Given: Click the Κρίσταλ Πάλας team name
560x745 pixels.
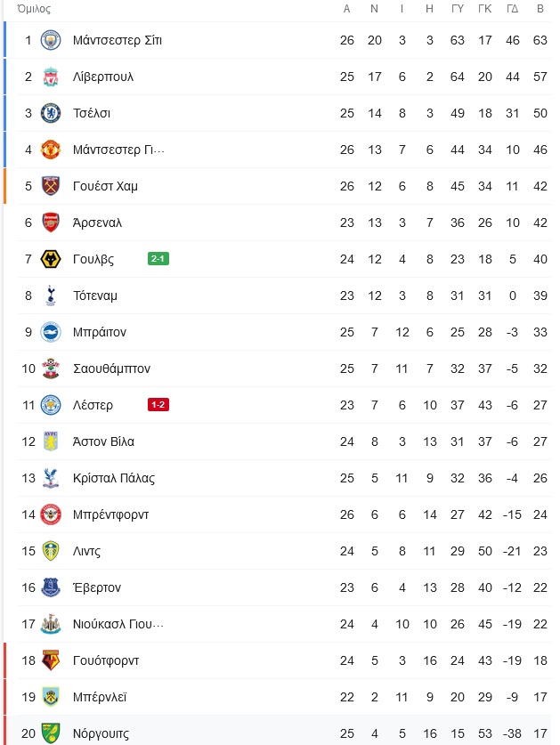Looking at the screenshot, I should [114, 478].
